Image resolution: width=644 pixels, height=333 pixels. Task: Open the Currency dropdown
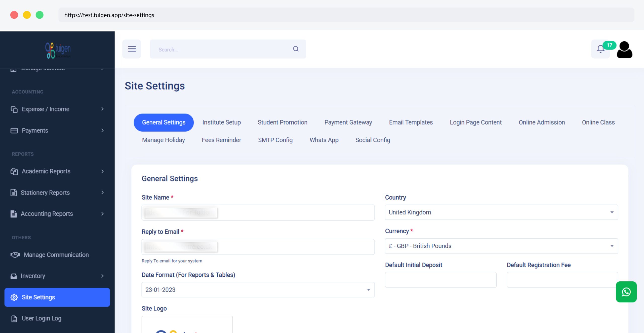501,246
